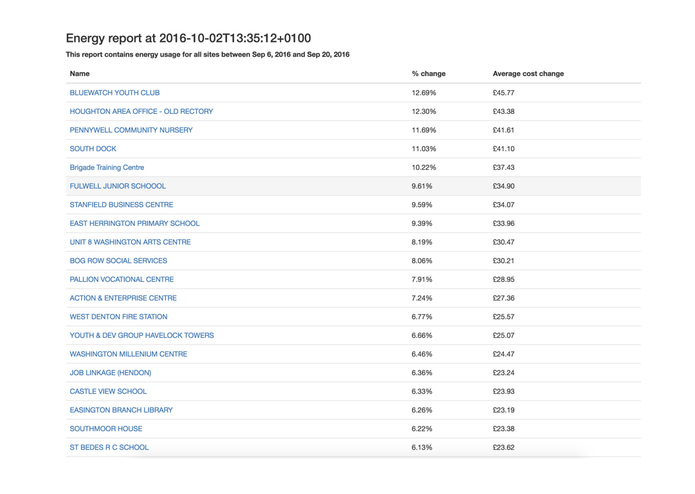
Task: Click the report date range subtitle
Action: click(207, 54)
